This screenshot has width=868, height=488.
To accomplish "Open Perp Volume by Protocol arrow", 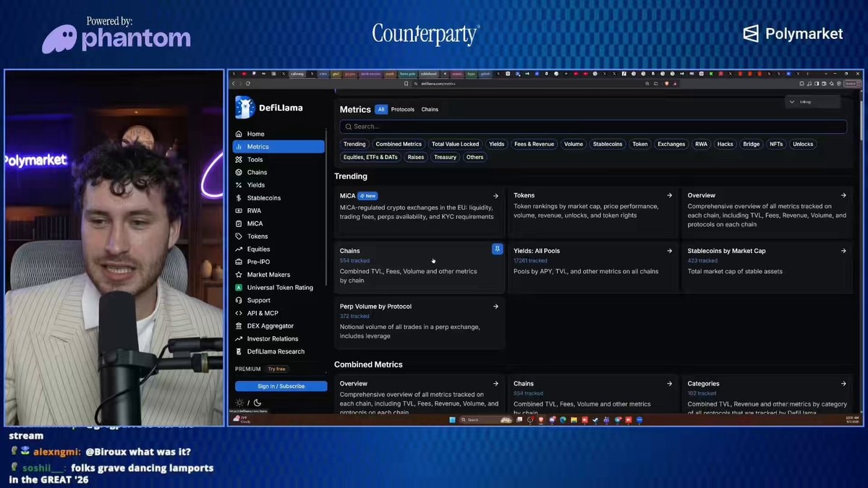I will click(x=495, y=307).
